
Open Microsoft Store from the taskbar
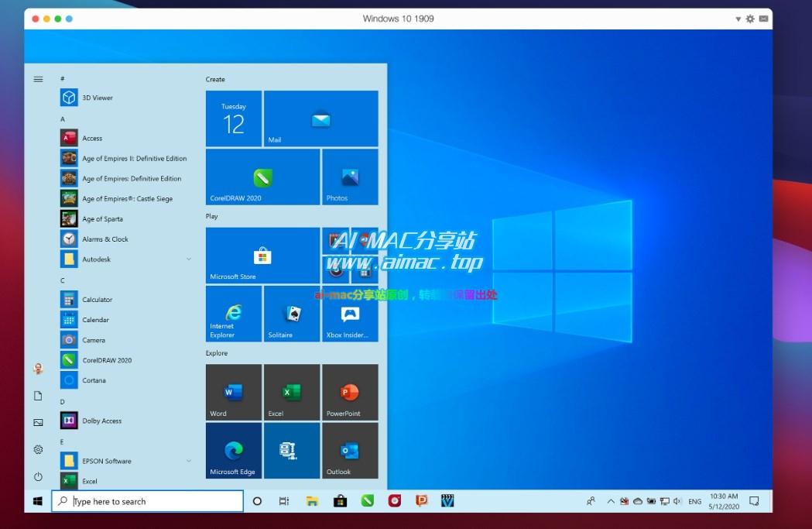pos(340,501)
